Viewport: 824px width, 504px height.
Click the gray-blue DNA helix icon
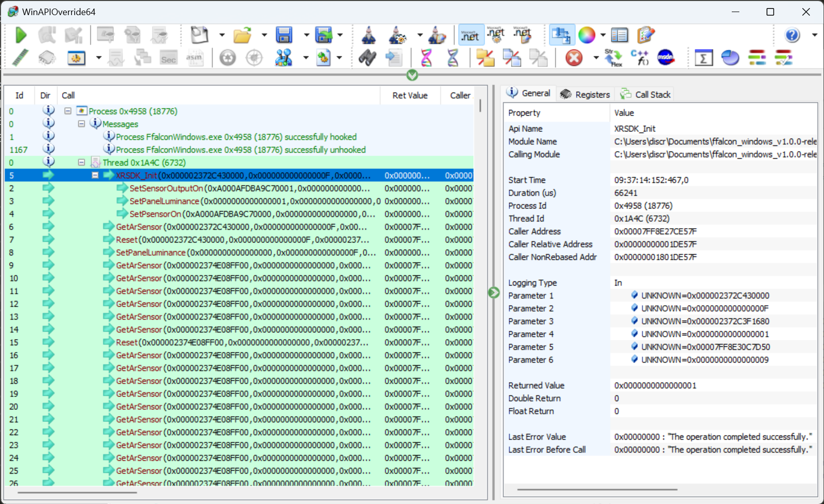click(453, 58)
